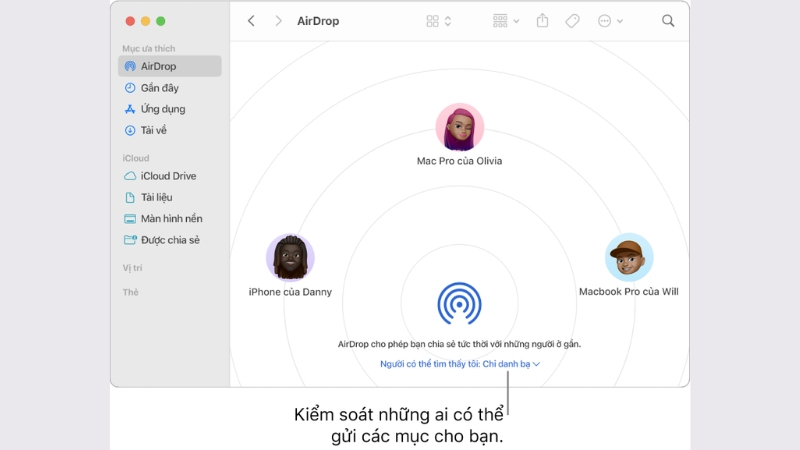Select Mac Pro của Olivia avatar
800x450 pixels.
click(x=459, y=128)
